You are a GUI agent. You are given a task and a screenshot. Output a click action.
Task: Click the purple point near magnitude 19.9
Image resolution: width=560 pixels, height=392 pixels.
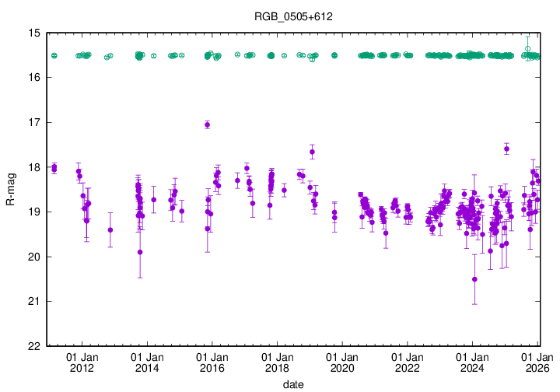tap(140, 252)
